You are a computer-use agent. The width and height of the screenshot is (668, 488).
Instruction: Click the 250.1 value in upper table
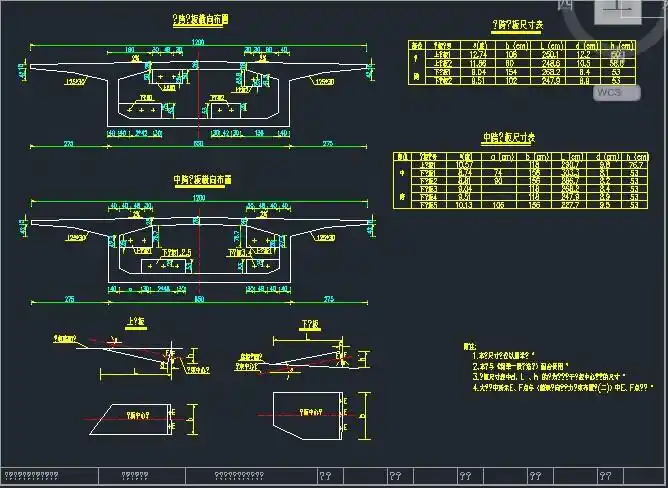[x=551, y=54]
